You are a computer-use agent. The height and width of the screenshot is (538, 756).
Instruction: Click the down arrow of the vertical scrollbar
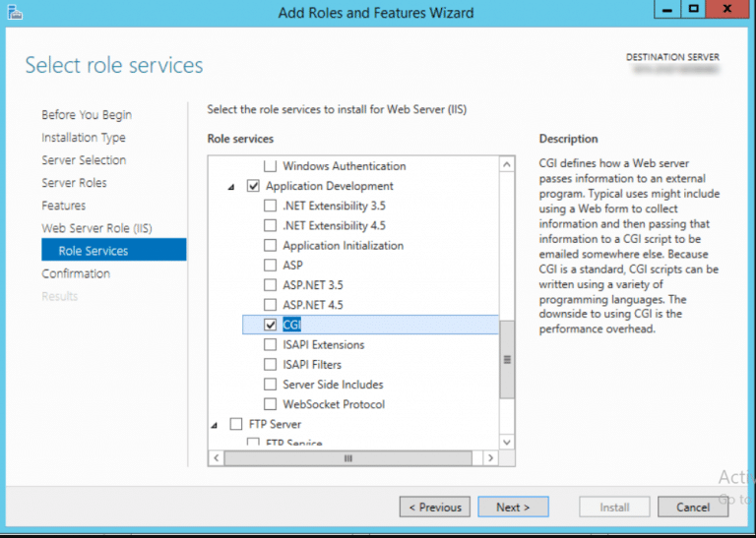point(507,442)
